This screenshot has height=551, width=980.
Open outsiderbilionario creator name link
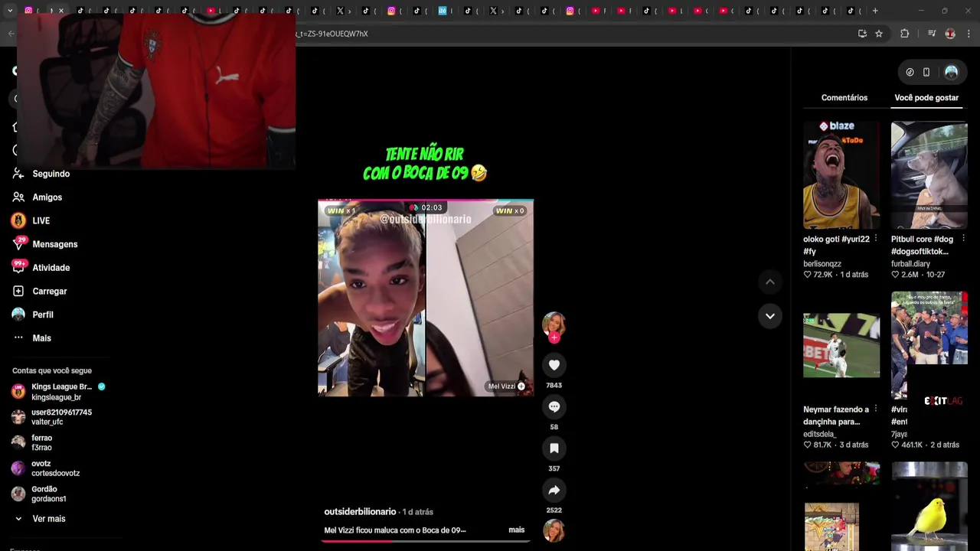tap(360, 511)
